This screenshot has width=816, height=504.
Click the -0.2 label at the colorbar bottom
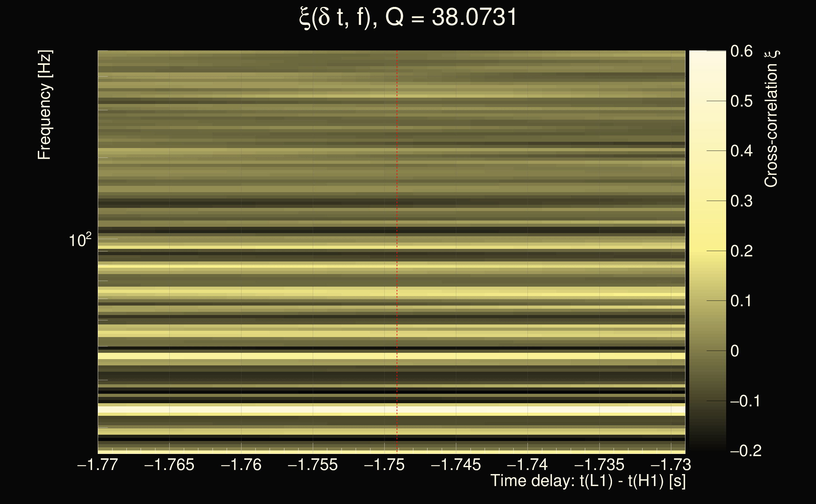coord(746,451)
